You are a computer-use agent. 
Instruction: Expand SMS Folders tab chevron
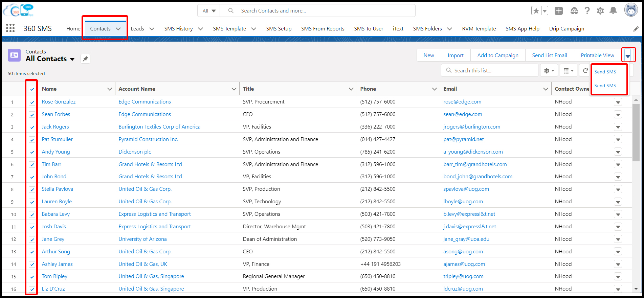pos(449,29)
